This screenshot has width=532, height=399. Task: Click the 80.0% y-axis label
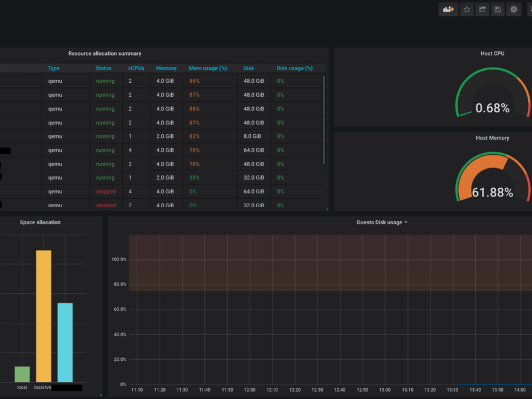coord(120,284)
